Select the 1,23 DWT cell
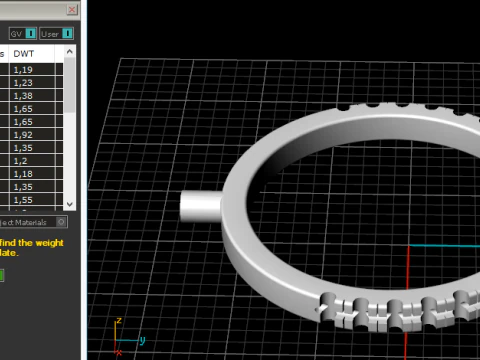The width and height of the screenshot is (480, 360). pos(32,82)
